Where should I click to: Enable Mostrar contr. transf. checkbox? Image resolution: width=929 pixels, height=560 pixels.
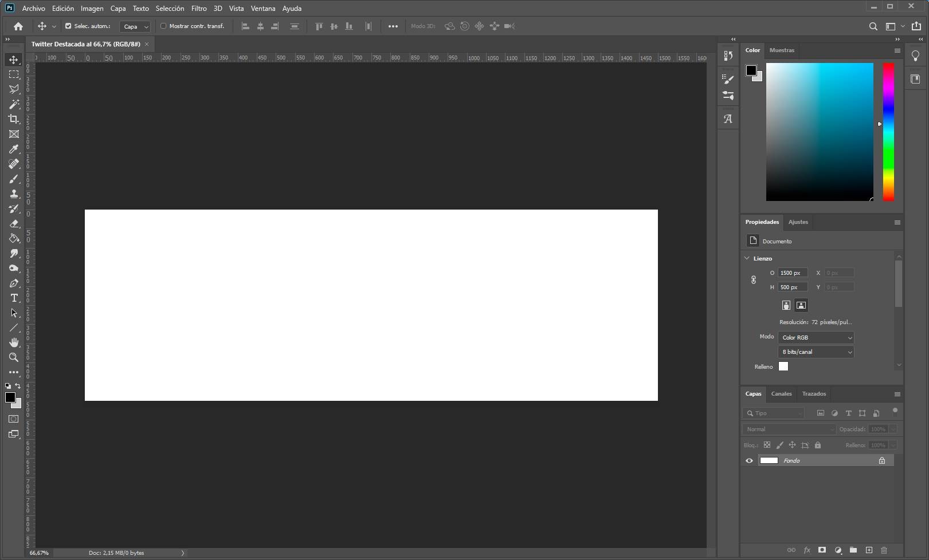point(163,26)
